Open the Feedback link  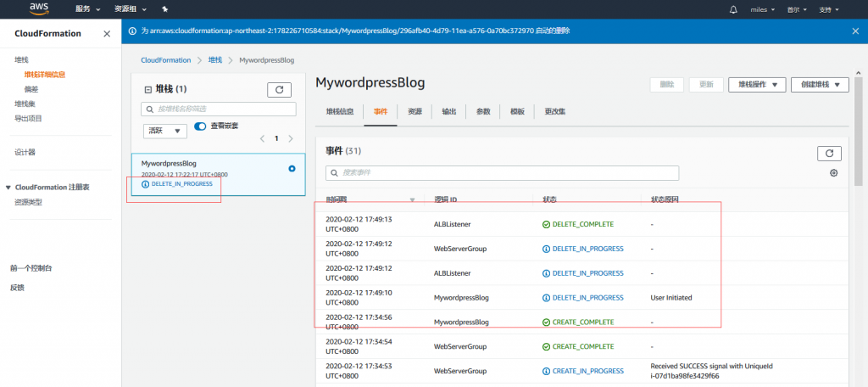[17, 288]
